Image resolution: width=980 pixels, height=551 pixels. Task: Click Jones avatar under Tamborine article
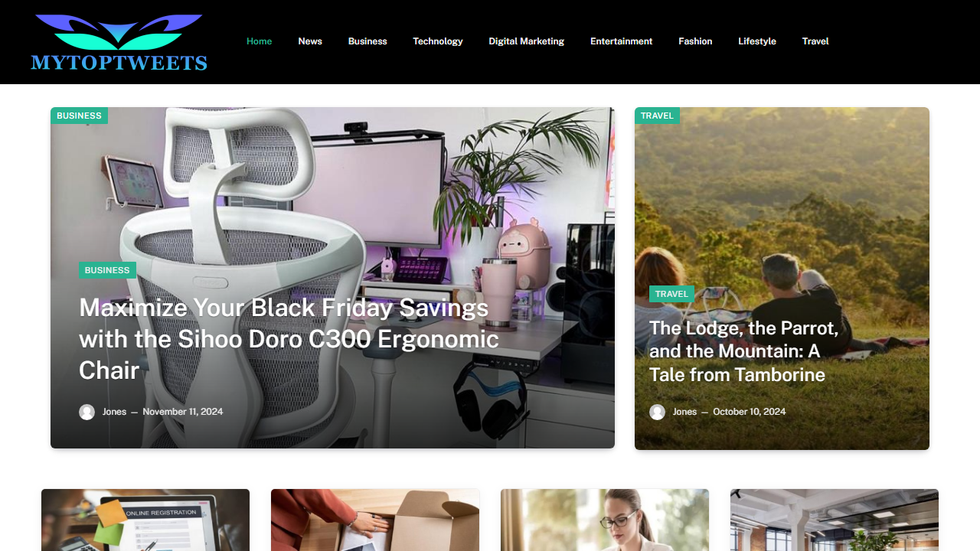click(658, 412)
